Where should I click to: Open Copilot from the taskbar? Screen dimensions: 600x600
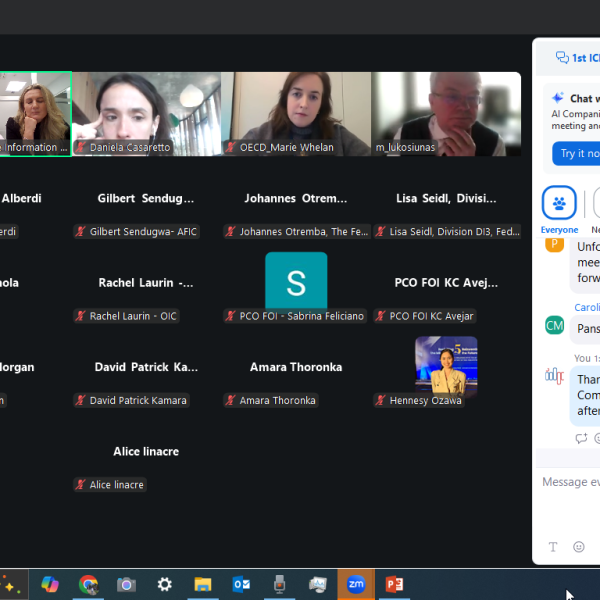(x=50, y=584)
